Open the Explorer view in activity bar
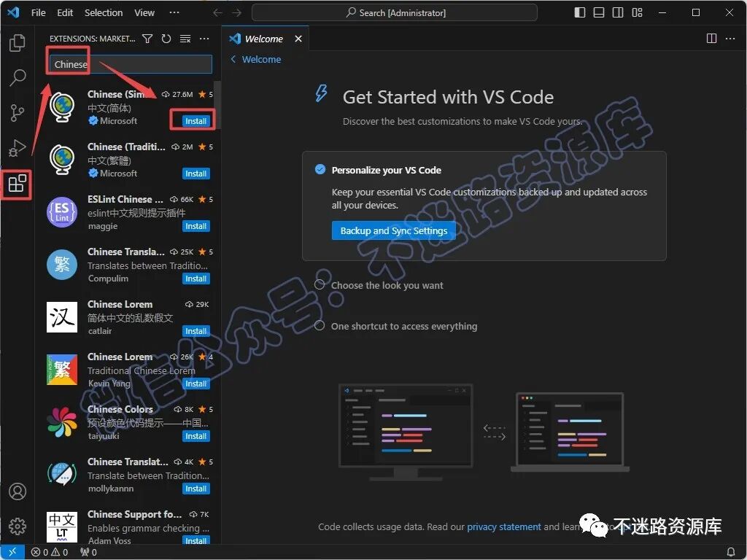This screenshot has width=747, height=560. (18, 43)
